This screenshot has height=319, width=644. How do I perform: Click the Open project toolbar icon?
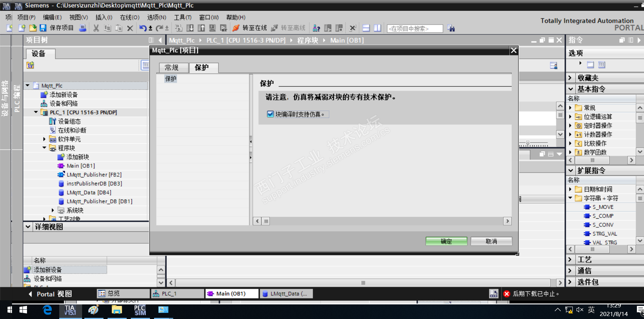pos(33,28)
